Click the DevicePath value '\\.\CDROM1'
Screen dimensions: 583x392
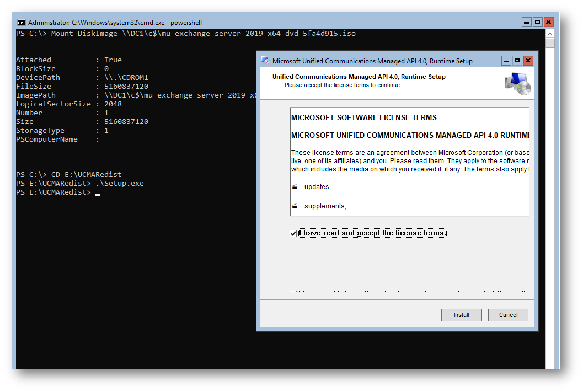pyautogui.click(x=126, y=77)
